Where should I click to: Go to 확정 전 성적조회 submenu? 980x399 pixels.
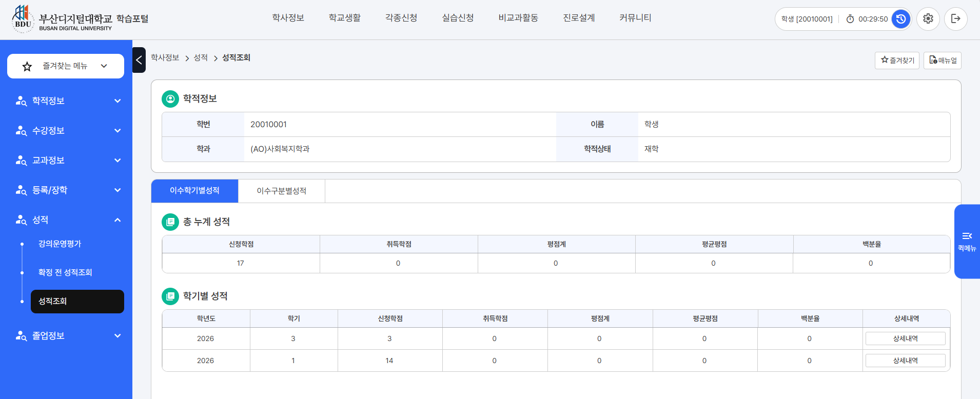tap(65, 273)
